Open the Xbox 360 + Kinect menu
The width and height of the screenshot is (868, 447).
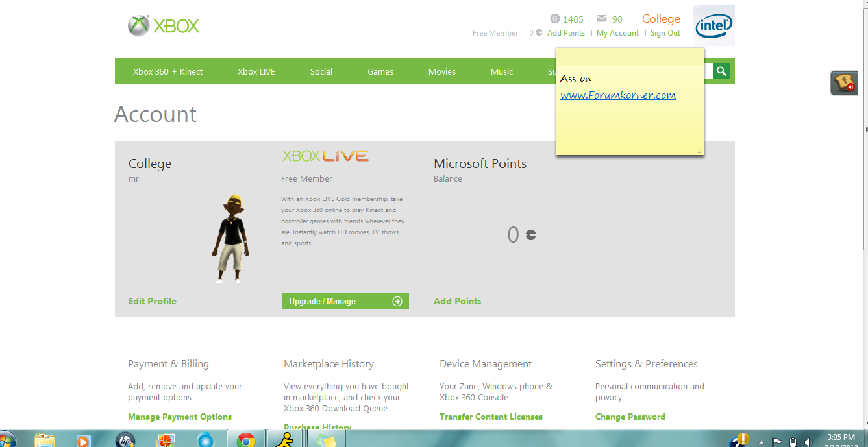tap(167, 71)
